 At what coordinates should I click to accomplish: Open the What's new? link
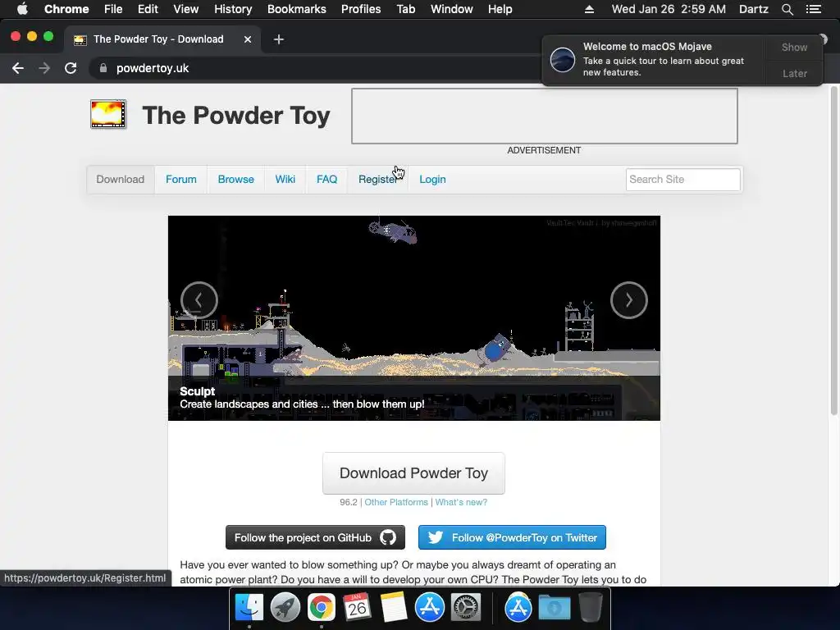coord(461,503)
